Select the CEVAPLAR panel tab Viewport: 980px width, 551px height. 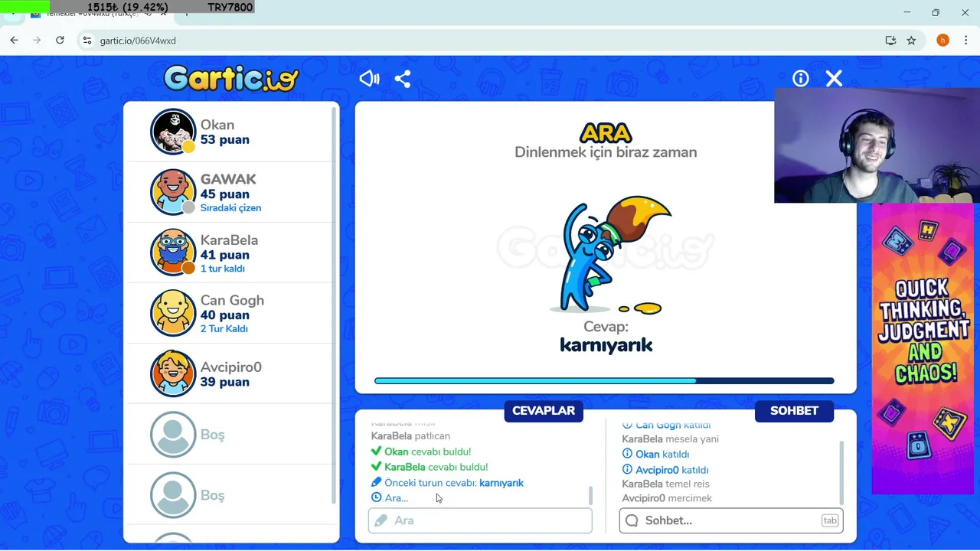coord(544,411)
